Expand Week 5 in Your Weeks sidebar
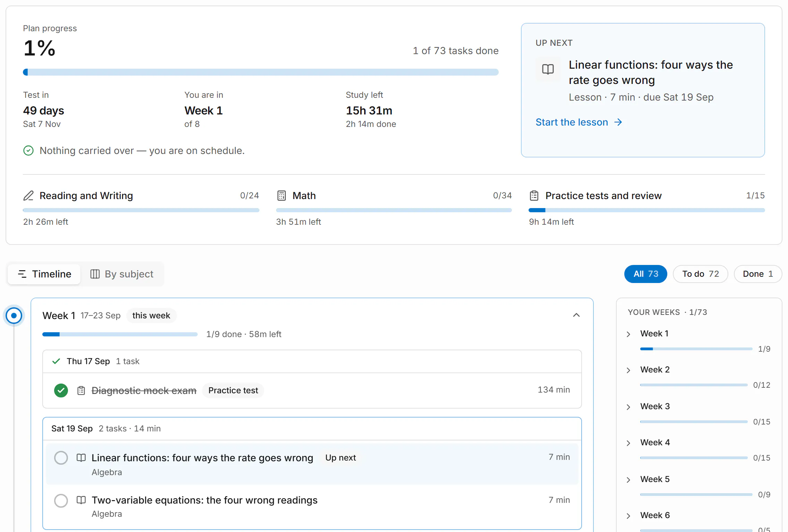The width and height of the screenshot is (788, 532). click(628, 480)
